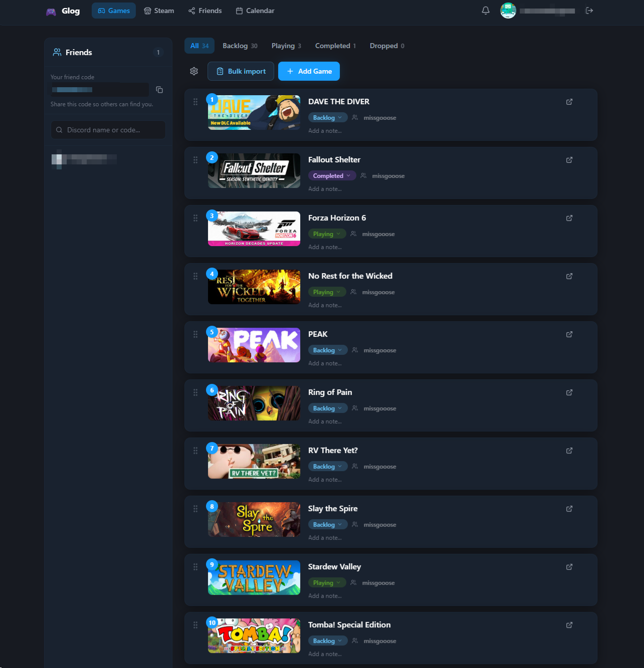Click Slay the Spire drag handle
Image resolution: width=644 pixels, height=668 pixels.
[x=195, y=509]
